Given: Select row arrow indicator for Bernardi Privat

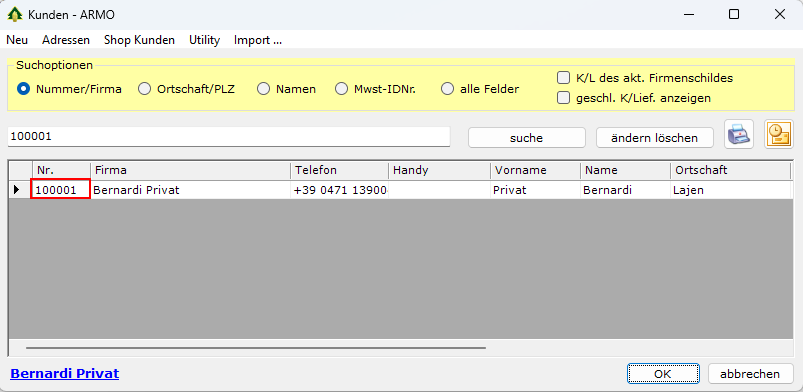Looking at the screenshot, I should tap(17, 190).
